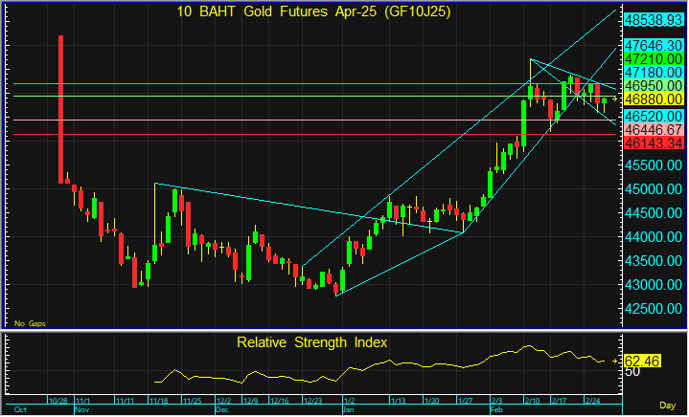The height and width of the screenshot is (417, 689).
Task: Click the Jan month label on axis
Action: 348,410
